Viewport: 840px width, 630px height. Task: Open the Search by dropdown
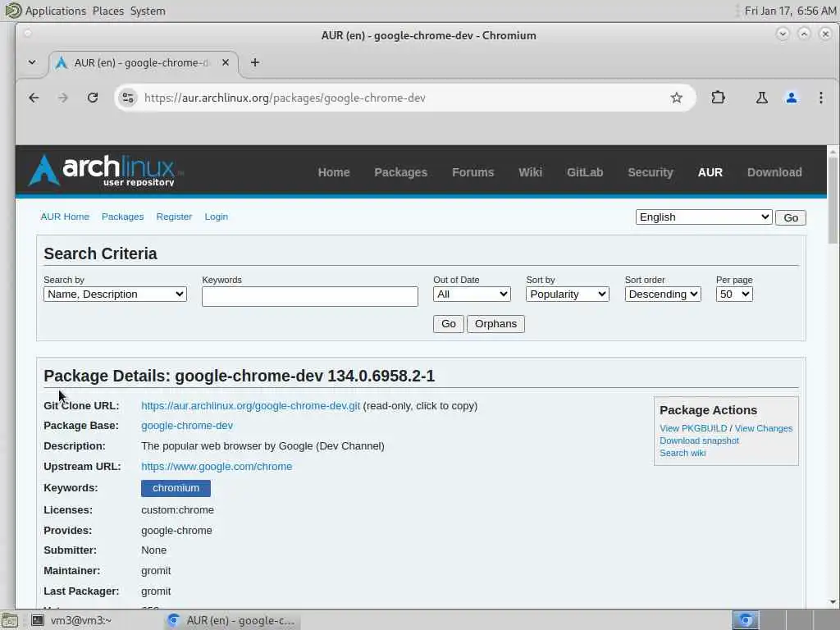pyautogui.click(x=115, y=294)
